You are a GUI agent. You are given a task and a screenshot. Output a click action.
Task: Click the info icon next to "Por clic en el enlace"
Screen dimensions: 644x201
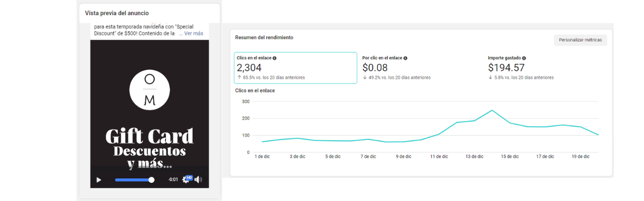406,58
